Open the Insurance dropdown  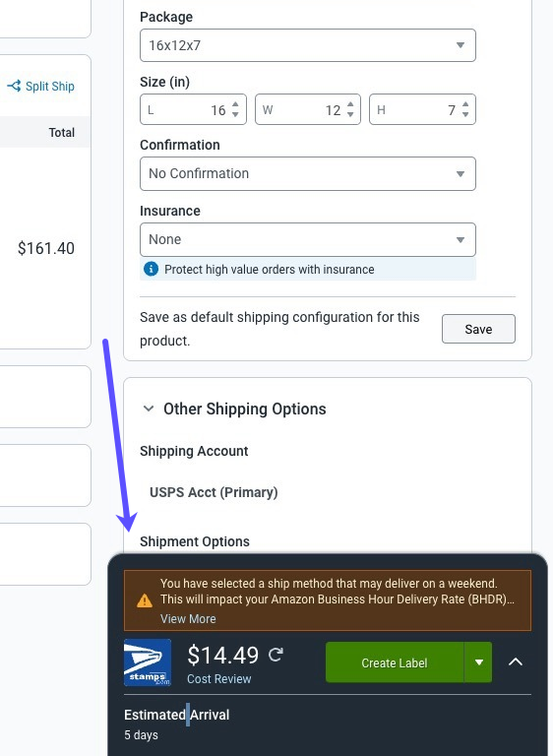tap(308, 239)
